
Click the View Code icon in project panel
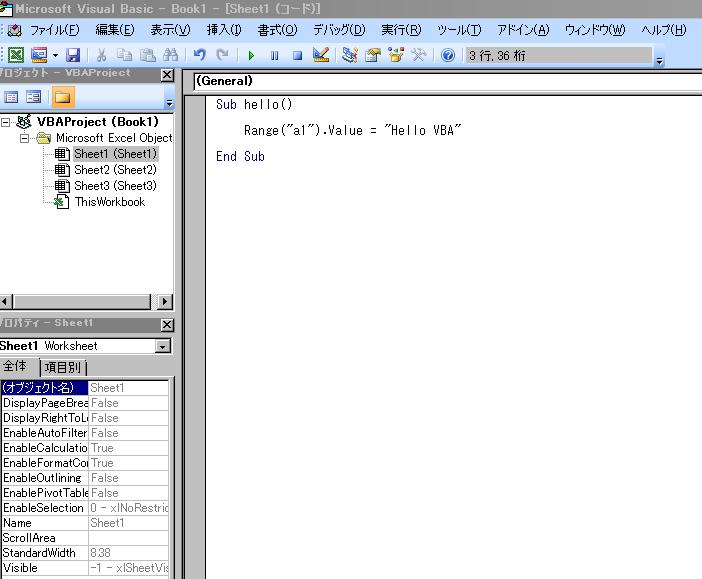(11, 97)
